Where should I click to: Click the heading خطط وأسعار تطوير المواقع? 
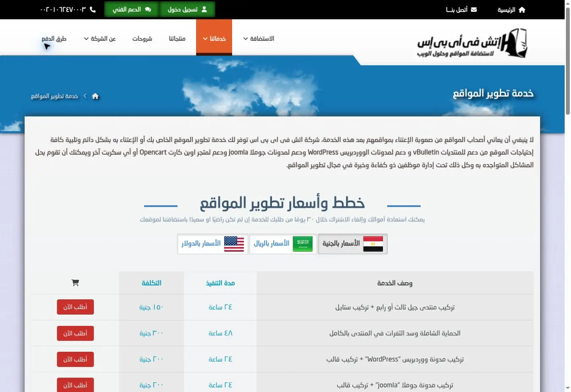(282, 203)
